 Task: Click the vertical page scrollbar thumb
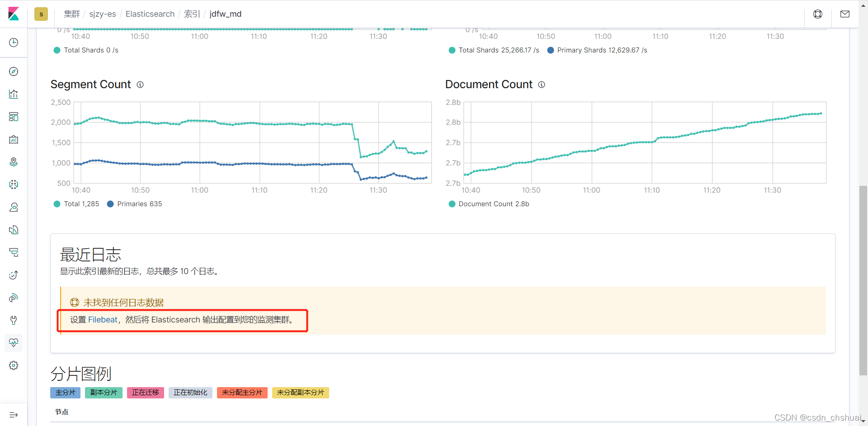pyautogui.click(x=863, y=280)
